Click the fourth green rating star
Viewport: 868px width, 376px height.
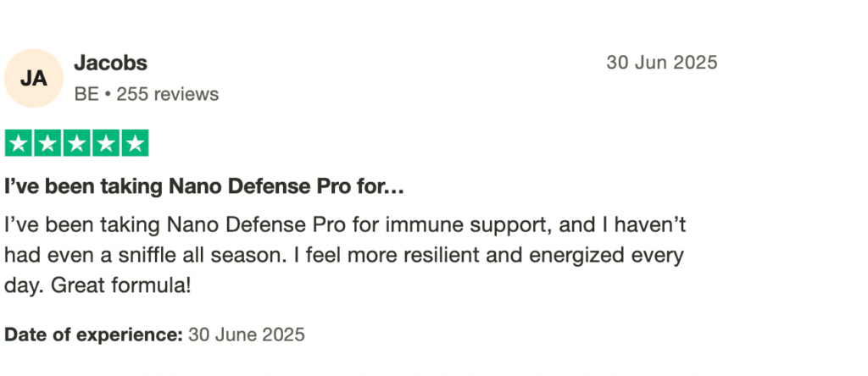(x=105, y=143)
